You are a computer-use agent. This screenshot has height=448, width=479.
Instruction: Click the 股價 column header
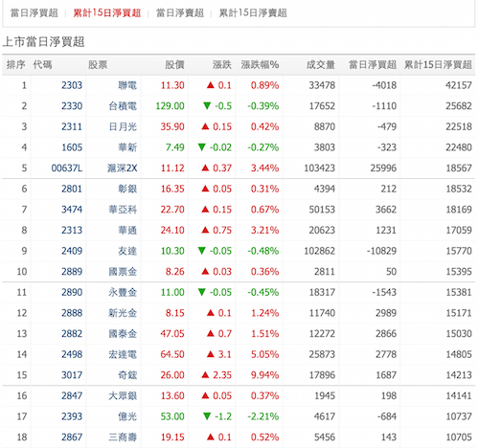click(x=174, y=65)
